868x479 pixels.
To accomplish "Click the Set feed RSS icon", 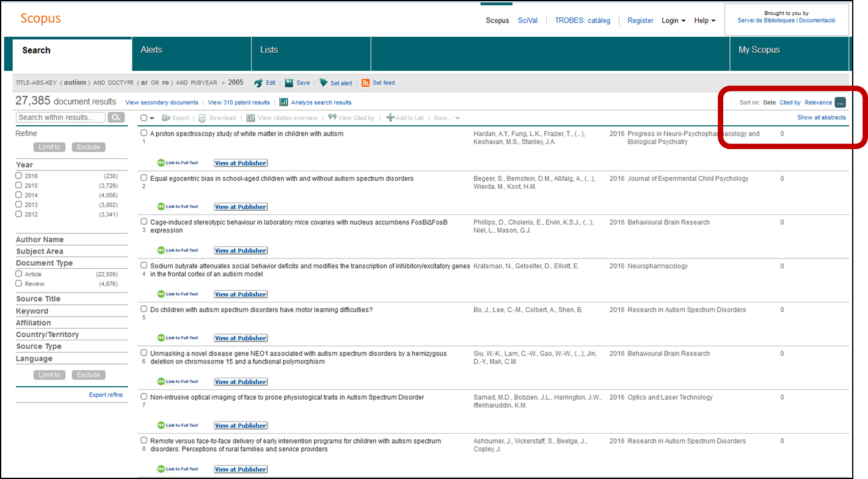I will click(365, 83).
